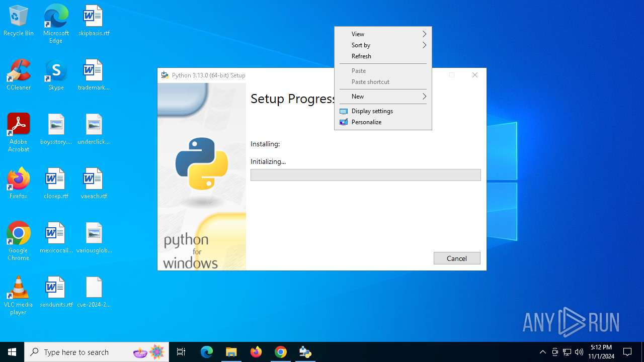Select the trademark document icon on desktop
This screenshot has height=362, width=644.
click(94, 75)
